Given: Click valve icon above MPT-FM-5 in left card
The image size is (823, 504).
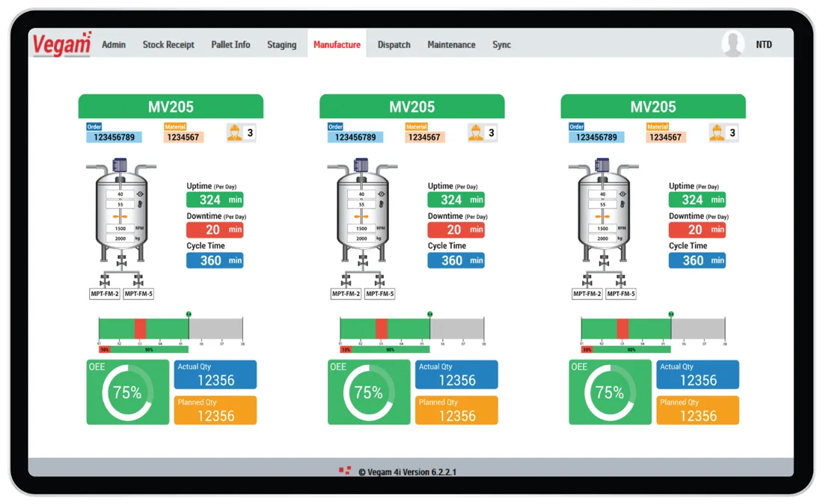Looking at the screenshot, I should tap(138, 280).
